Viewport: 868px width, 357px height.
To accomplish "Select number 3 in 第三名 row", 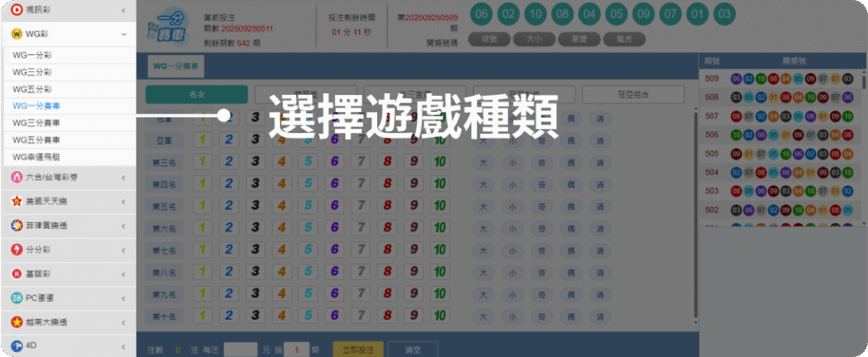I will pos(255,162).
